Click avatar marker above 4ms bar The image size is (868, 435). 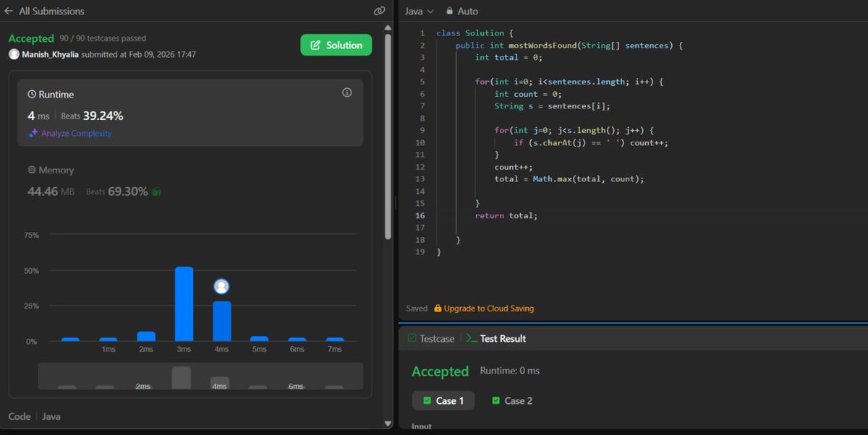(x=221, y=286)
